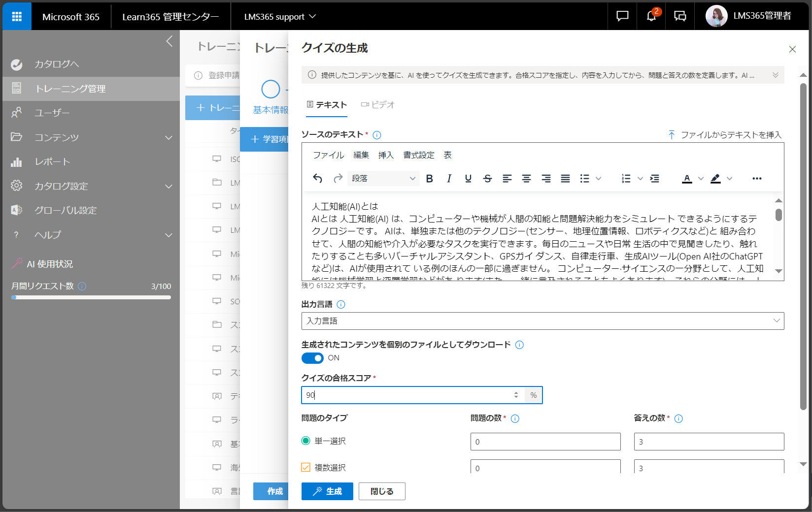Click the monthly request progress bar
Viewport: 812px width, 512px height.
coord(91,297)
